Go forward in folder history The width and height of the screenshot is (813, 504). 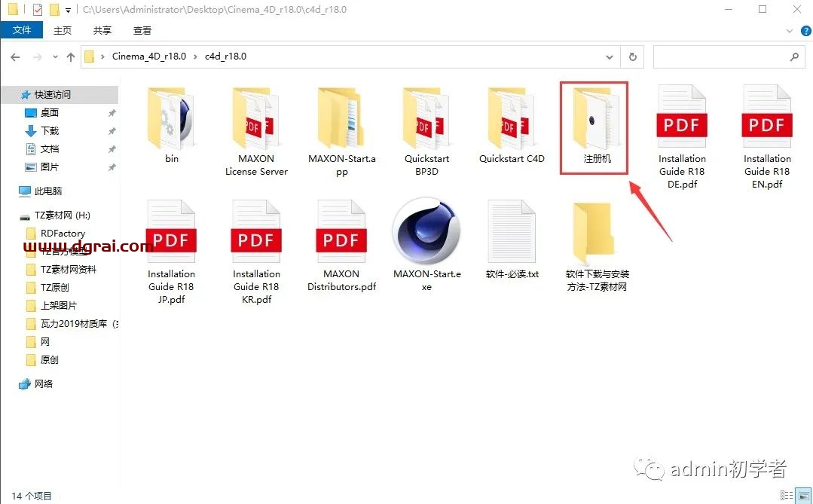click(x=38, y=57)
